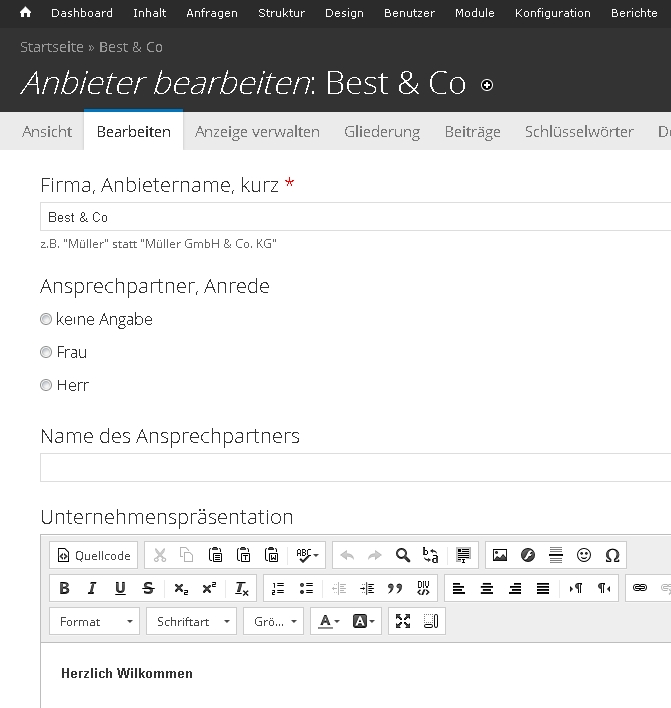Open the text color picker
This screenshot has height=708, width=671.
[329, 621]
